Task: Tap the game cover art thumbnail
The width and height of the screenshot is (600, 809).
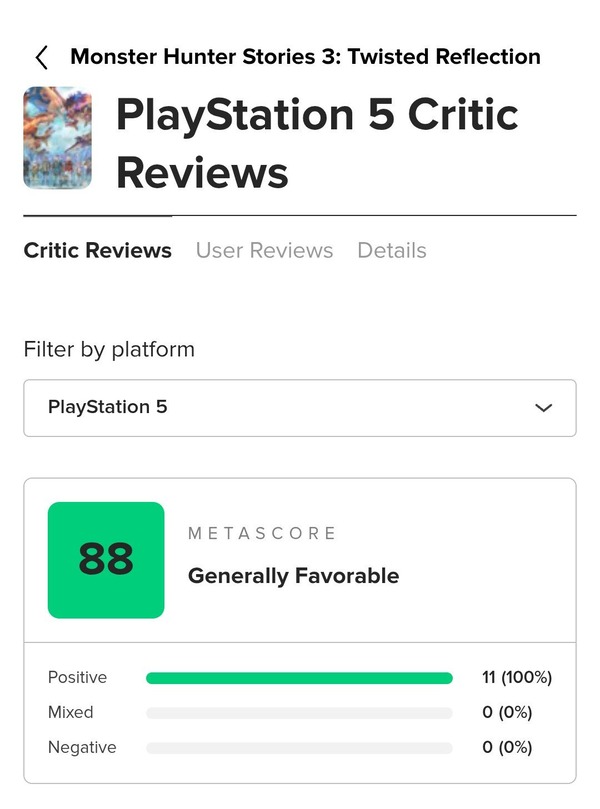Action: pos(57,138)
